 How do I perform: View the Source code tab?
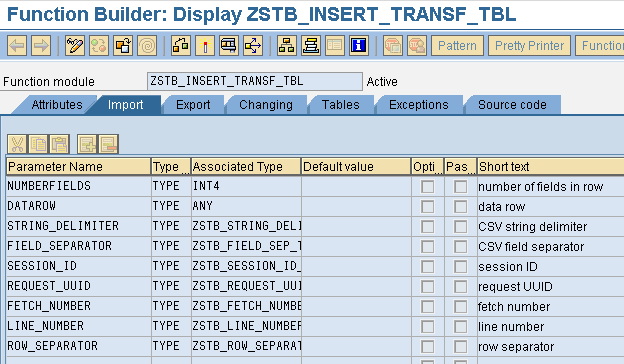(x=512, y=105)
